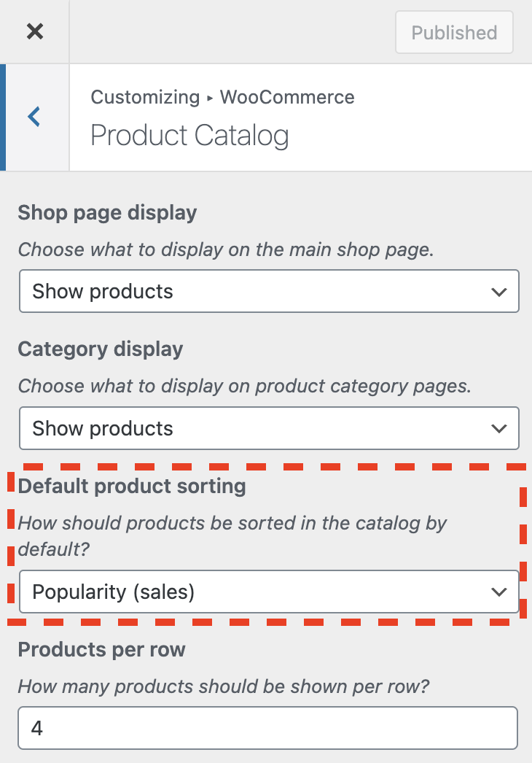The height and width of the screenshot is (763, 532).
Task: Open the Popularity (sales) sorting dropdown
Action: click(x=270, y=592)
